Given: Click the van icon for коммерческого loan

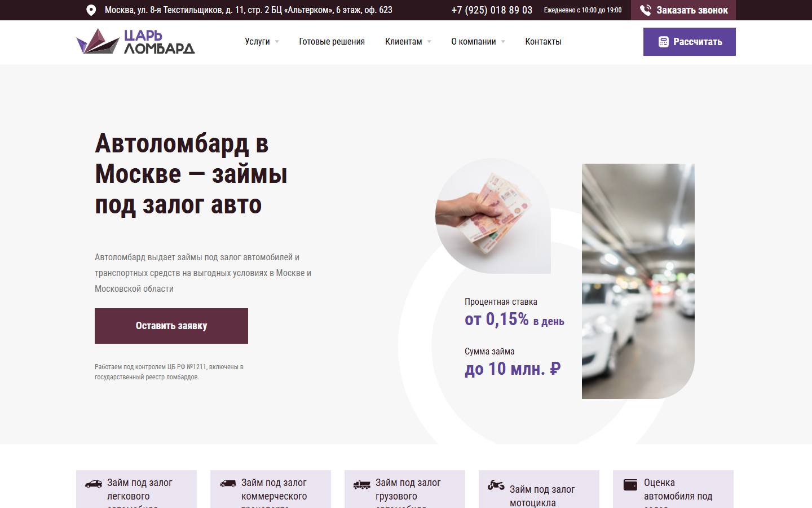Looking at the screenshot, I should click(228, 484).
